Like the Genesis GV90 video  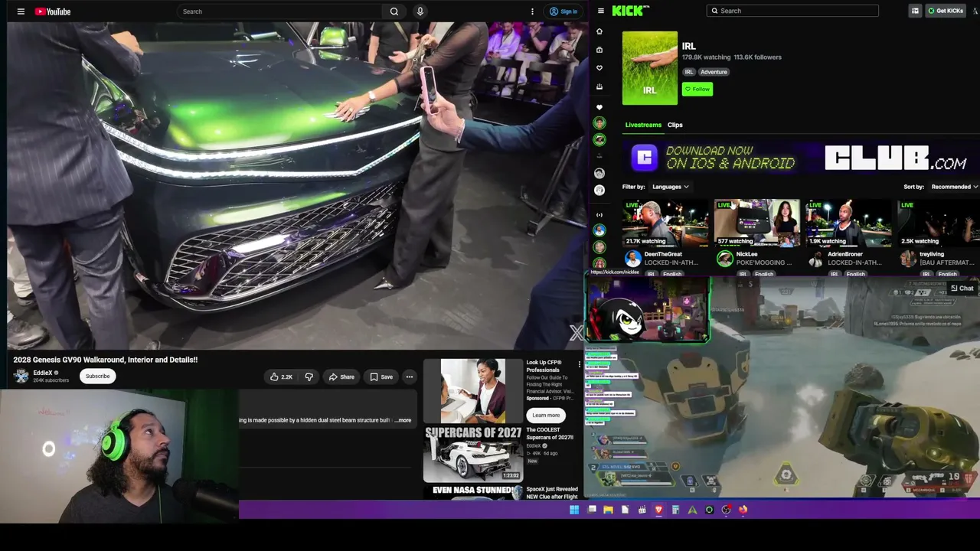[x=282, y=377]
